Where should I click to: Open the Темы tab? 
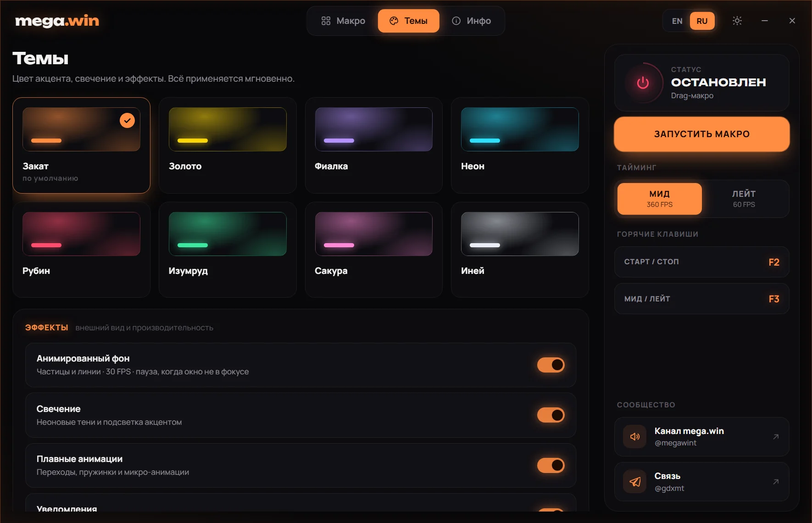coord(409,21)
